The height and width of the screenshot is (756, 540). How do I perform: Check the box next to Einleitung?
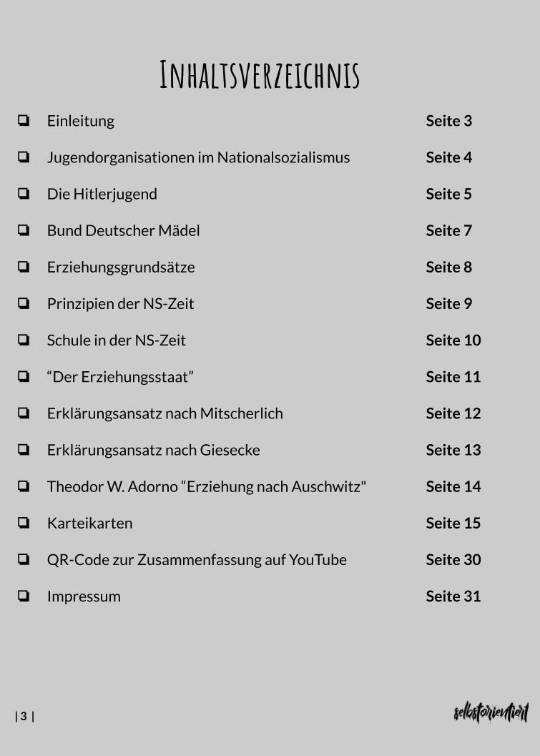coord(24,120)
